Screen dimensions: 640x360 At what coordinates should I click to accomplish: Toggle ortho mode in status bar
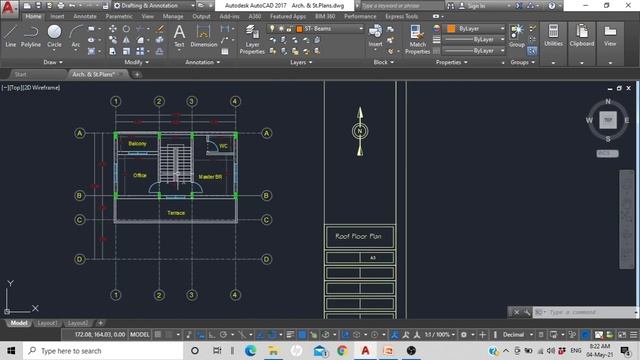[212, 335]
